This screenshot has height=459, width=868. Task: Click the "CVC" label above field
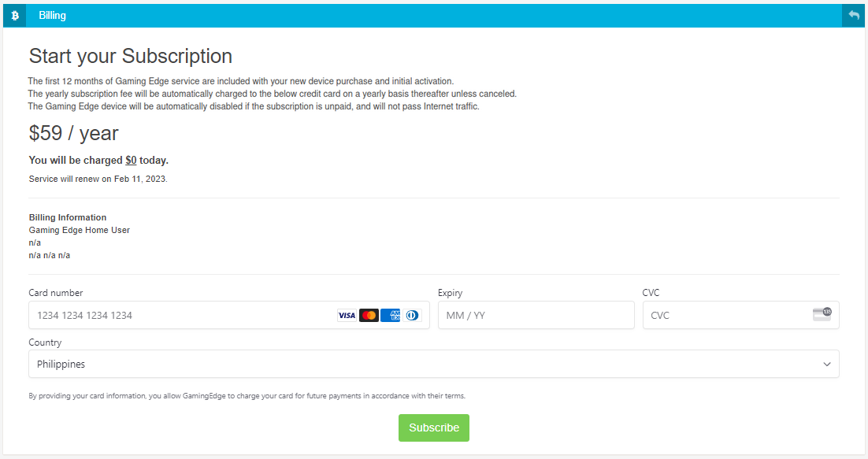[x=651, y=293]
